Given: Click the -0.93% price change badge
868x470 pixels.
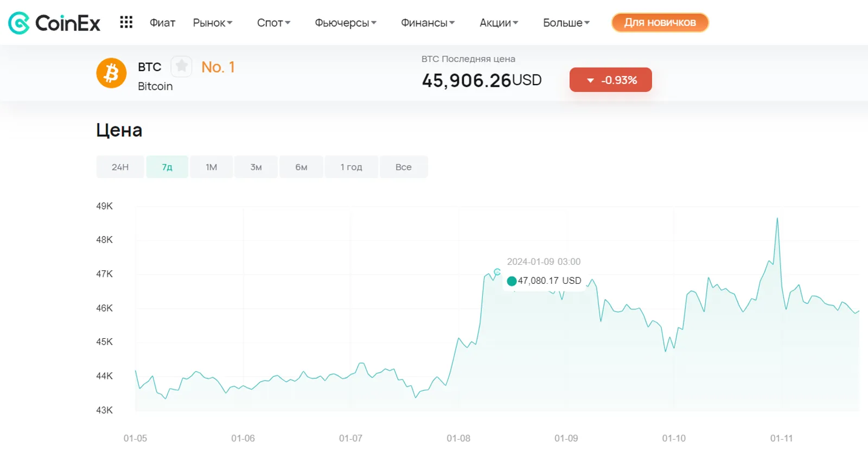Looking at the screenshot, I should click(x=611, y=80).
